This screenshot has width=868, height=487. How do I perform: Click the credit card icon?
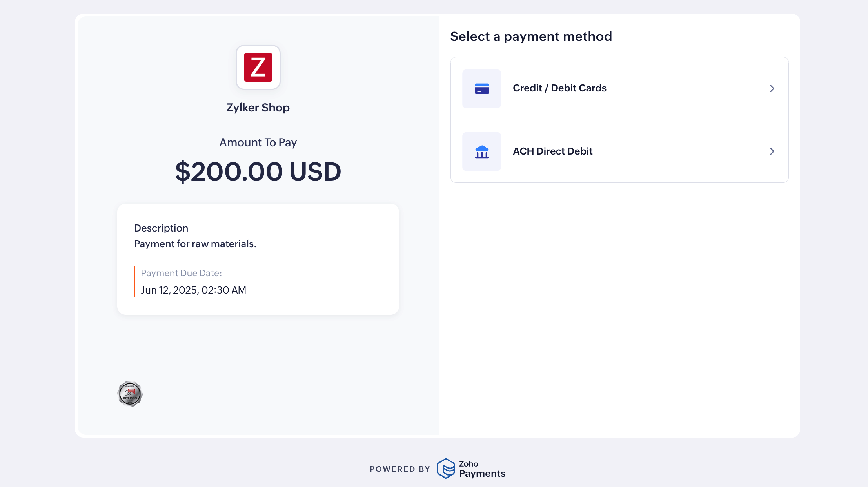coord(481,89)
